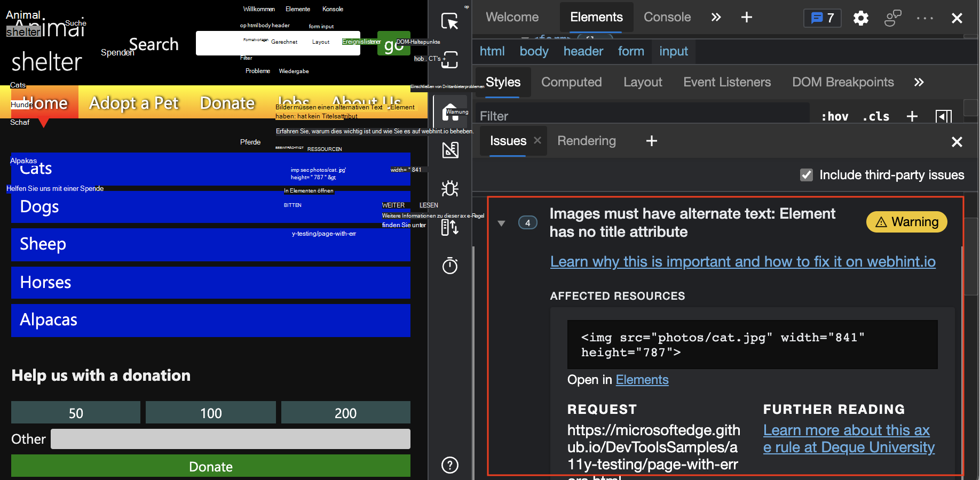
Task: Switch to the Console tab
Action: (667, 17)
